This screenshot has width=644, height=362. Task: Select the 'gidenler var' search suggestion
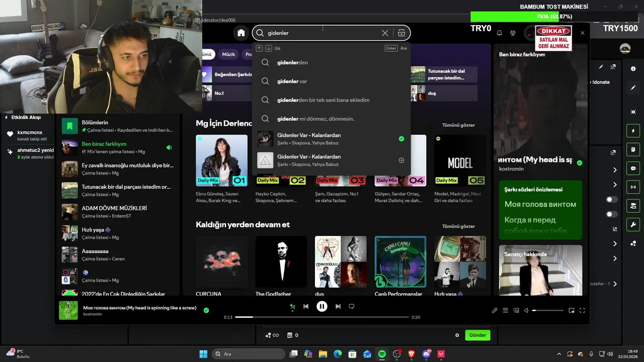tap(332, 81)
